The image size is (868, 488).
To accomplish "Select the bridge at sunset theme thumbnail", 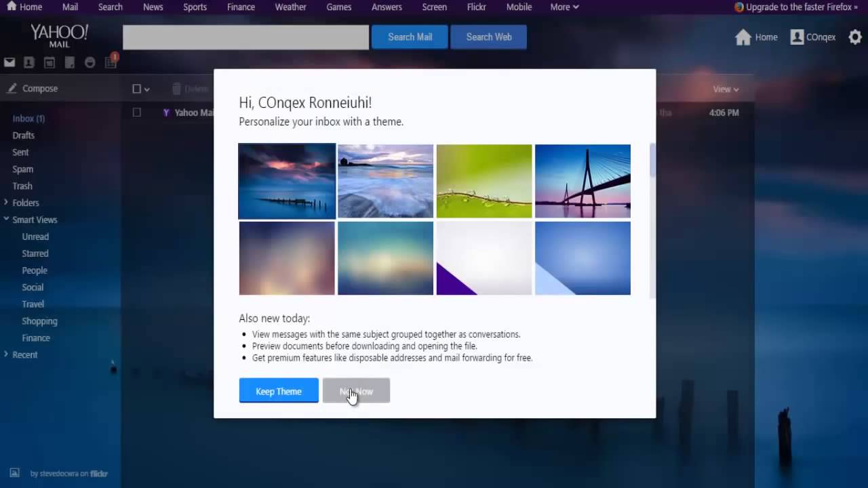I will [583, 181].
